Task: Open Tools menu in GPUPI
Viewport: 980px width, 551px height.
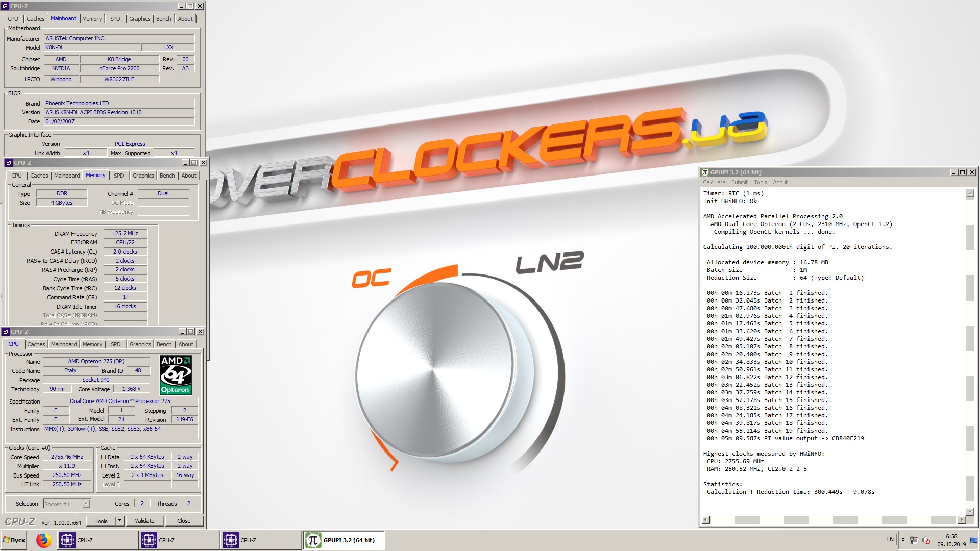Action: [x=760, y=182]
